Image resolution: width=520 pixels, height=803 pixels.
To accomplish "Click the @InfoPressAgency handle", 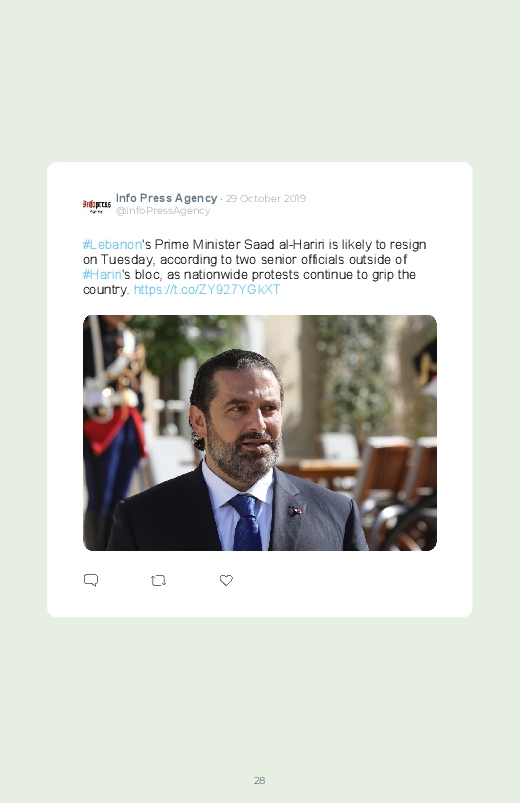I will (163, 210).
